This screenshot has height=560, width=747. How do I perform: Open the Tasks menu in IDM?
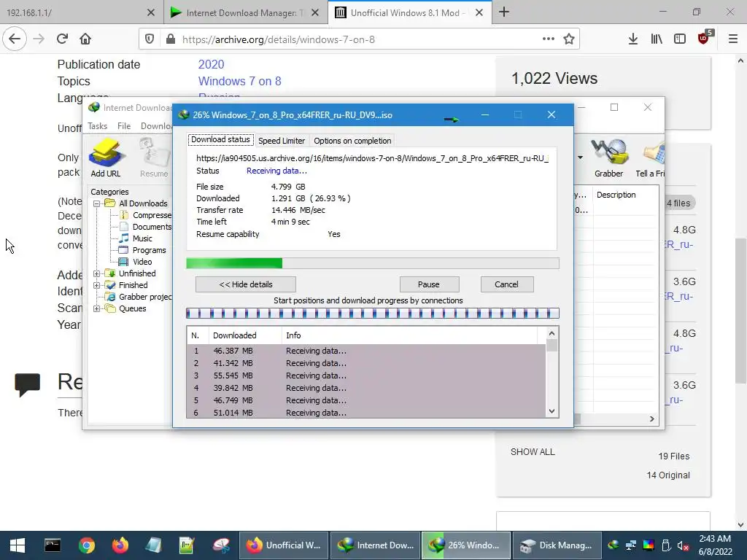click(97, 125)
